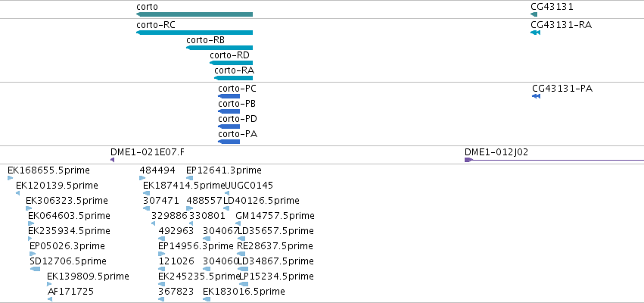Viewport: 644px width, 303px height.
Task: Select the EK183016.5prime EST feature
Action: click(x=207, y=299)
